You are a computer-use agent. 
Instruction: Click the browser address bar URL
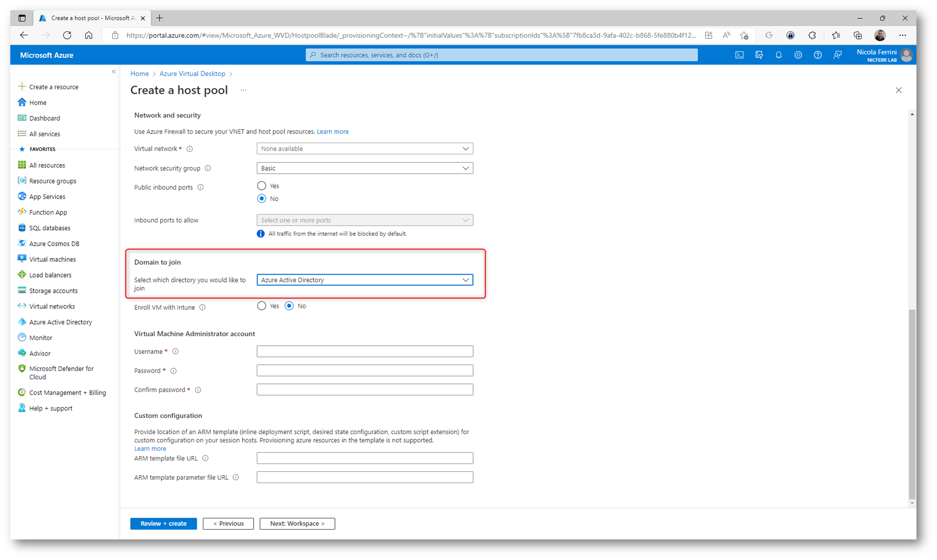411,35
